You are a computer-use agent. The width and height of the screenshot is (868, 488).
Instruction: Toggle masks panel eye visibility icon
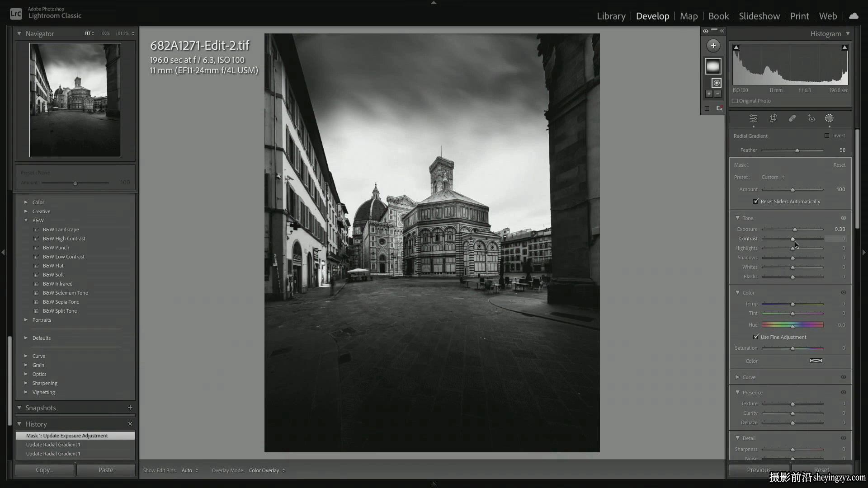[x=705, y=31]
